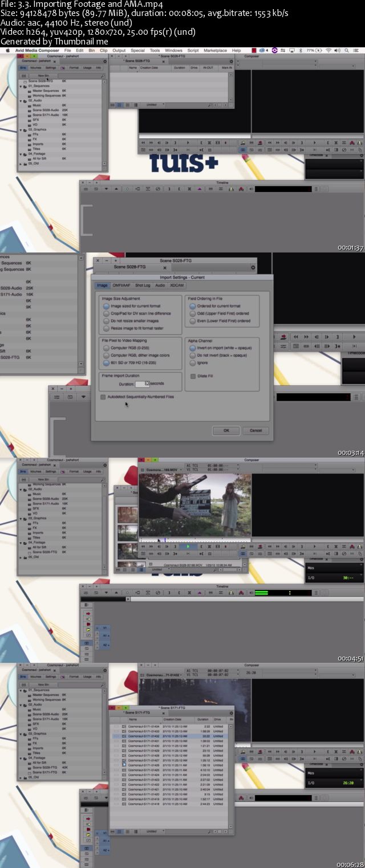Click record-side Play button in 00:01:37 Composer
Screen dimensions: 365x868
[315, 142]
